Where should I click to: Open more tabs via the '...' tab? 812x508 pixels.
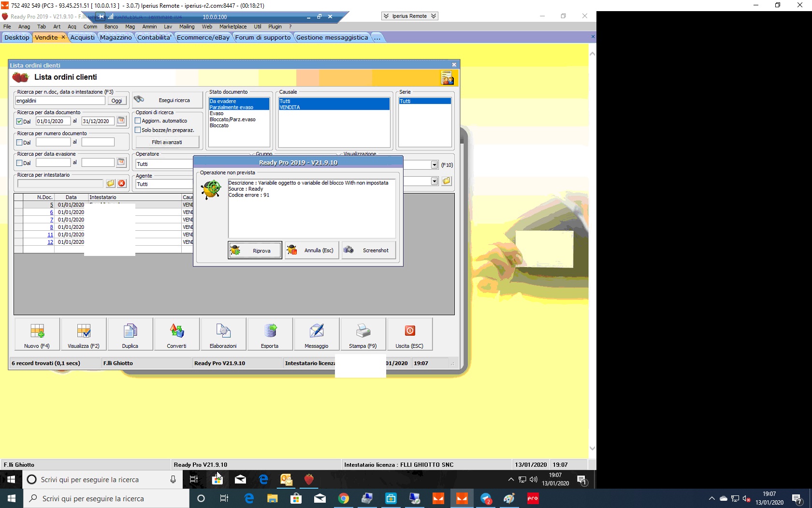377,37
